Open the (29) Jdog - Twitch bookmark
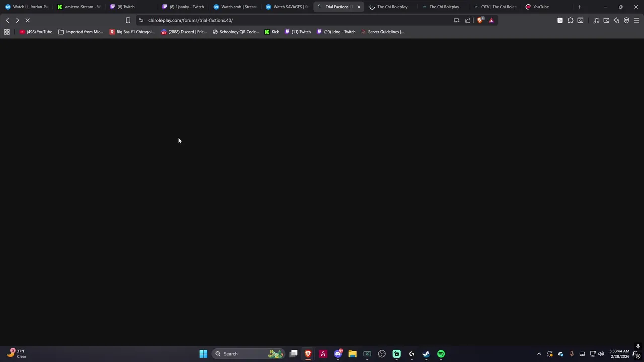The width and height of the screenshot is (644, 362). tap(336, 32)
